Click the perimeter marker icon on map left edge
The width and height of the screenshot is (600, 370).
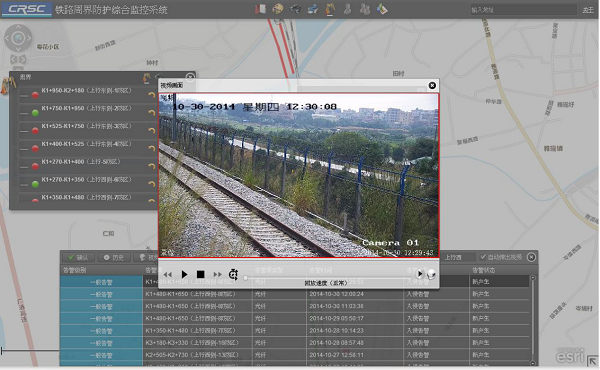coord(7,85)
